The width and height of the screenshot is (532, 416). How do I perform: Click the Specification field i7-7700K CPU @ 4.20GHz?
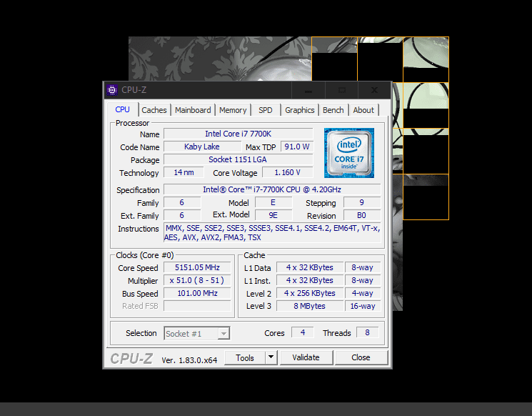[x=272, y=189]
